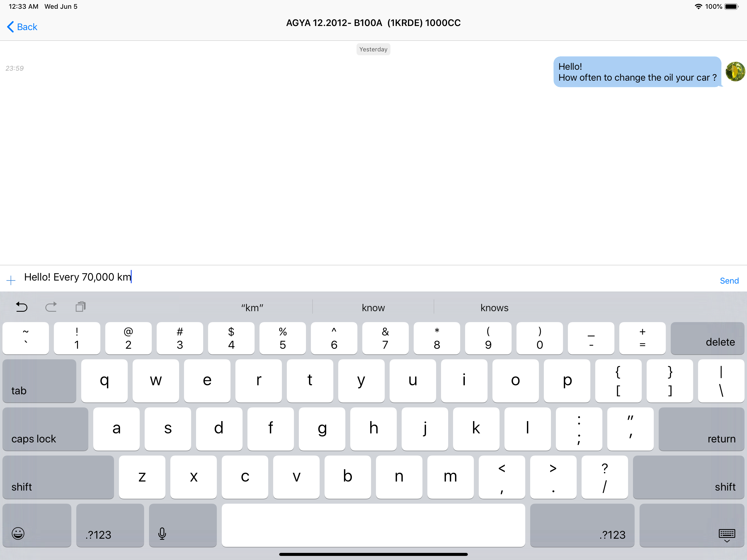
Task: Tap the number 7 key
Action: point(385,339)
